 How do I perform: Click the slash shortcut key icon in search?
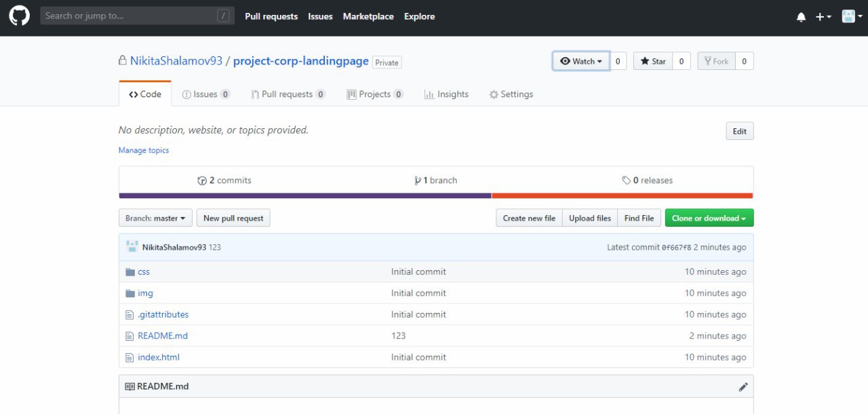click(x=223, y=16)
